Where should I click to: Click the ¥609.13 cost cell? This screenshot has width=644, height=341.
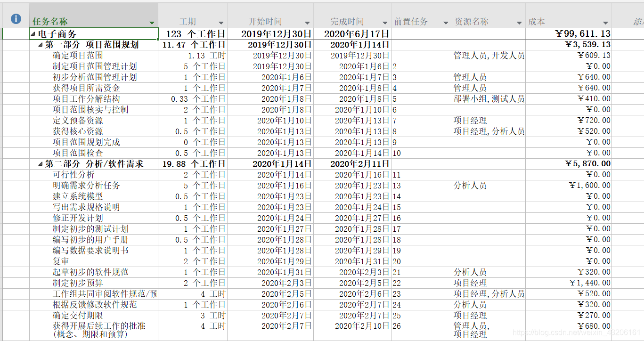point(569,56)
